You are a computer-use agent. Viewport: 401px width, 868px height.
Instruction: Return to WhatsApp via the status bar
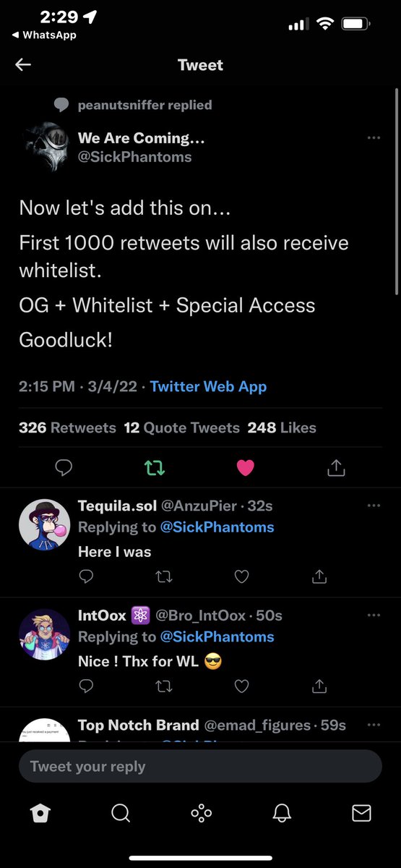(x=45, y=35)
